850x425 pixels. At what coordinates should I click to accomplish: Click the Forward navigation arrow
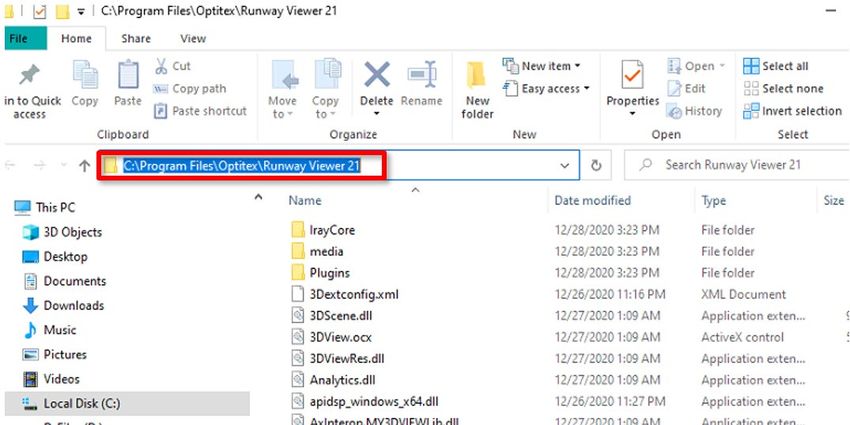tap(40, 166)
